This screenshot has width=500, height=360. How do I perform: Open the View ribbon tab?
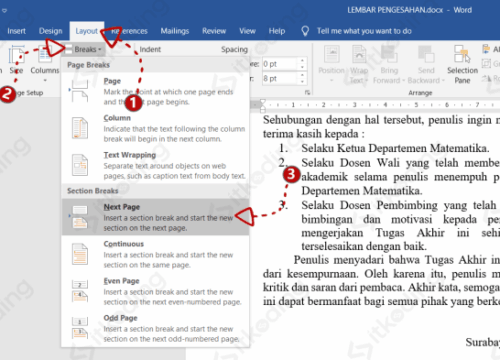click(x=247, y=31)
